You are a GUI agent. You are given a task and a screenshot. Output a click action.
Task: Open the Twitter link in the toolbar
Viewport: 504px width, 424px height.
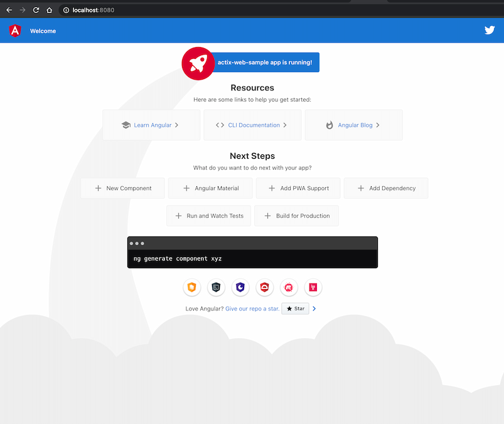[490, 30]
